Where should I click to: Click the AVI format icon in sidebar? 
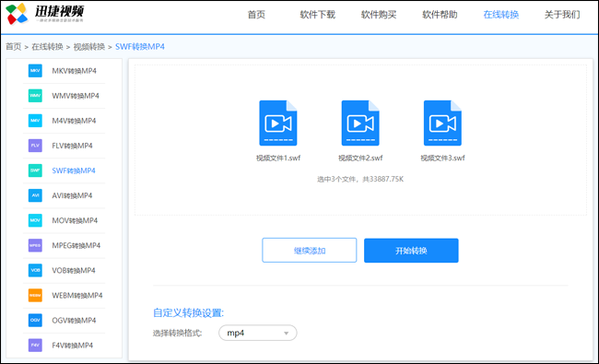(35, 195)
